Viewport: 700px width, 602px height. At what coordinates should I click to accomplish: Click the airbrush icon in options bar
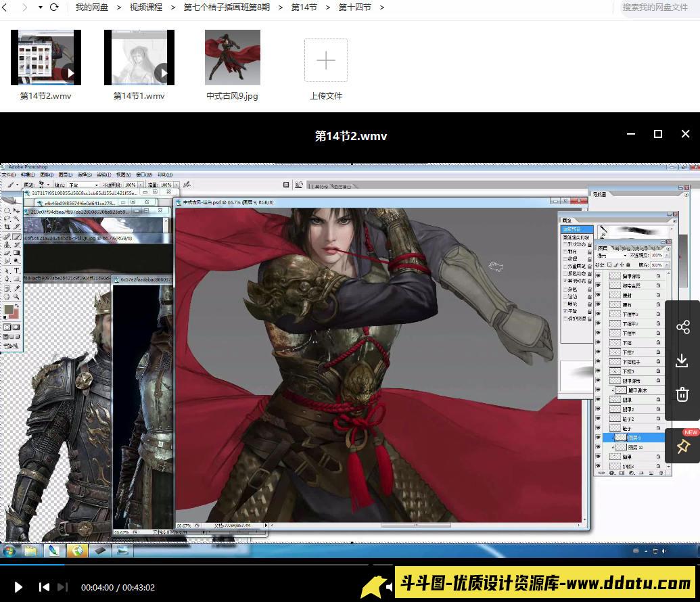click(187, 185)
